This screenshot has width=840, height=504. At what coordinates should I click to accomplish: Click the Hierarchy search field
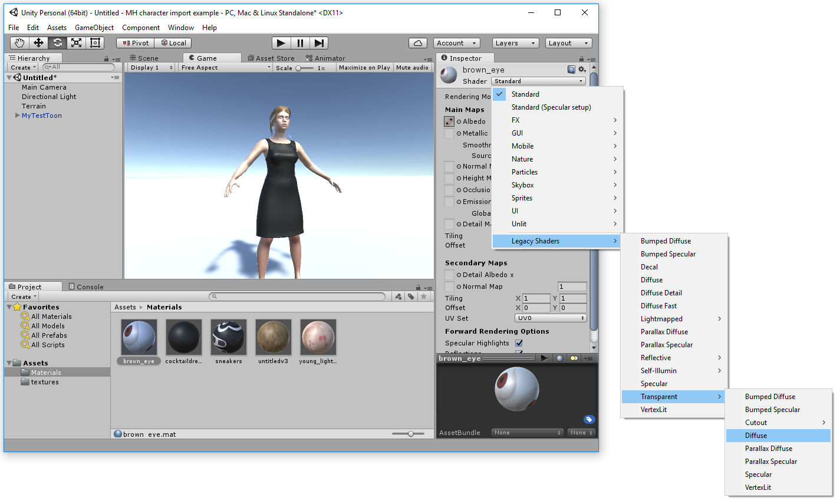click(78, 67)
